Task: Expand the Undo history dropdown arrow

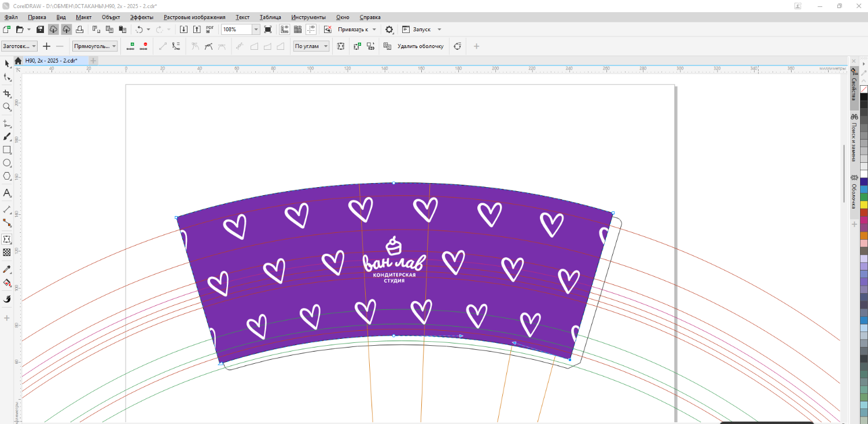Action: 148,29
